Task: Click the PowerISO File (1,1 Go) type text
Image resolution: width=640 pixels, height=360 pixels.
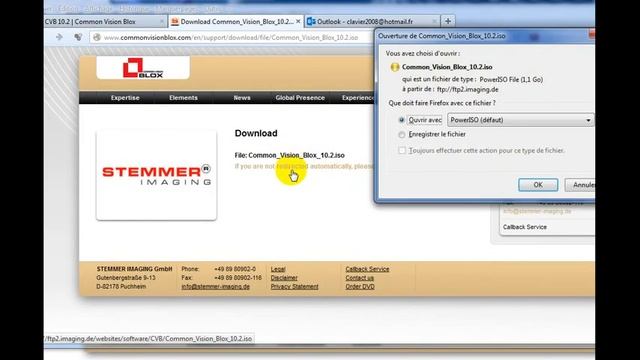Action: 511,79
